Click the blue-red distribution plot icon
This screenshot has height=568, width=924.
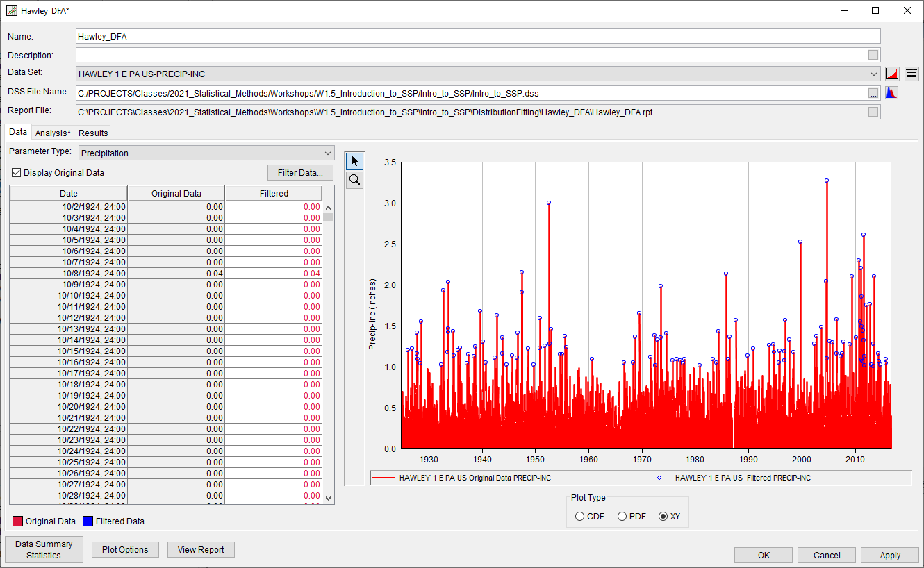(891, 92)
